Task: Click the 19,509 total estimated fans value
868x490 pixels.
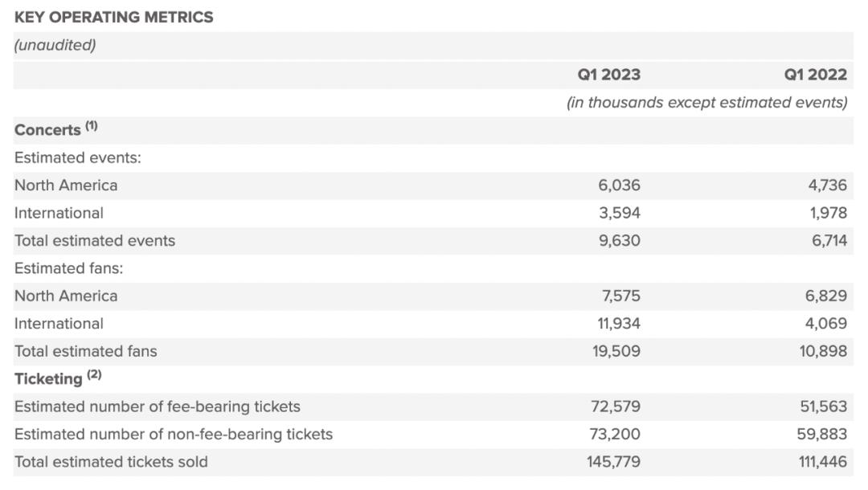Action: tap(616, 351)
